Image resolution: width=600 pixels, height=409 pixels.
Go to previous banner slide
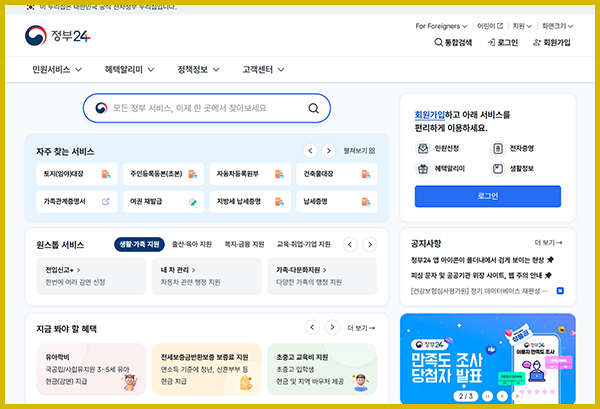(x=502, y=396)
